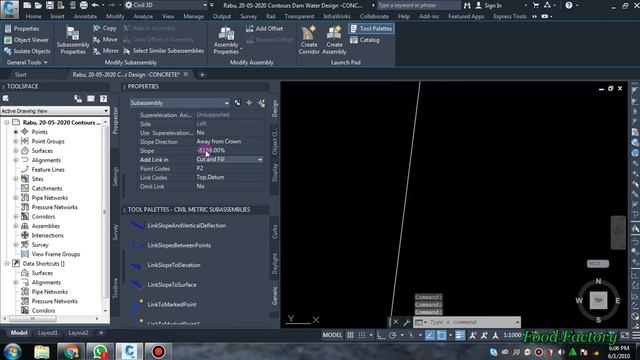Switch to the Prospector tab in Toolspace
The image size is (640, 360).
(115, 121)
